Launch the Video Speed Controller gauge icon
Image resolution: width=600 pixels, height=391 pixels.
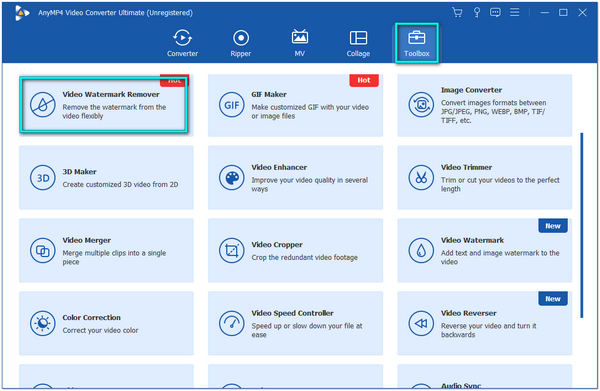point(232,323)
